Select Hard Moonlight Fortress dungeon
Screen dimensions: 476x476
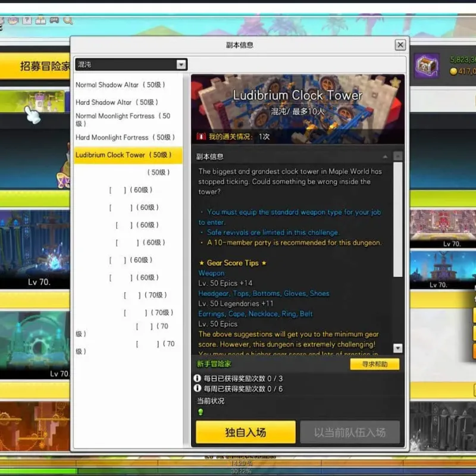coord(125,137)
